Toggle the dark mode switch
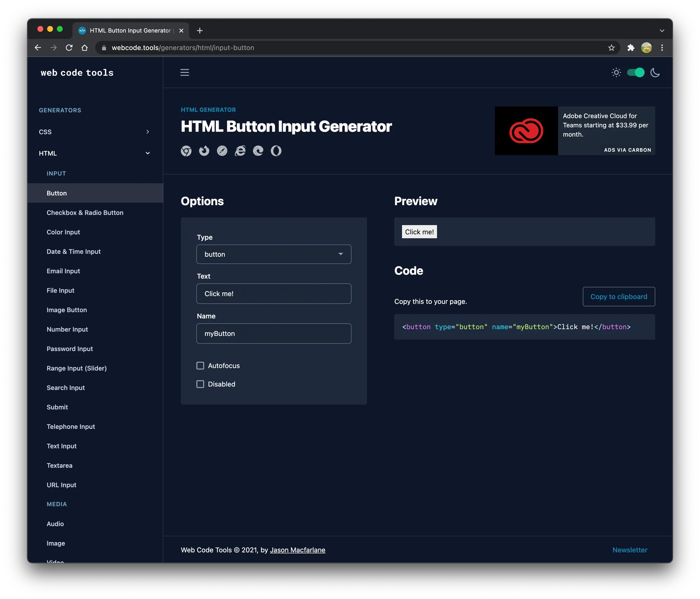This screenshot has width=700, height=599. coord(635,72)
